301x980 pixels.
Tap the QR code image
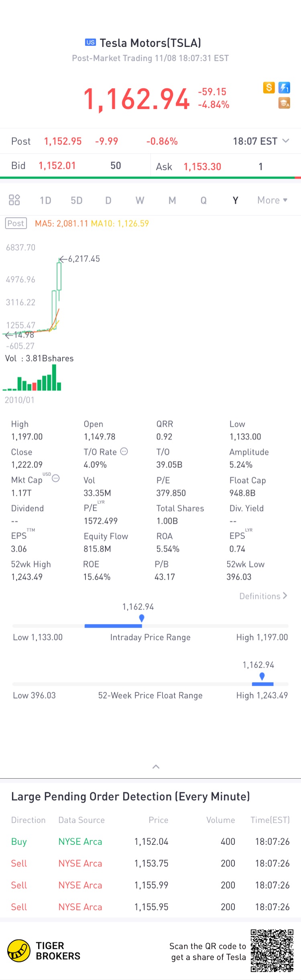pyautogui.click(x=272, y=951)
